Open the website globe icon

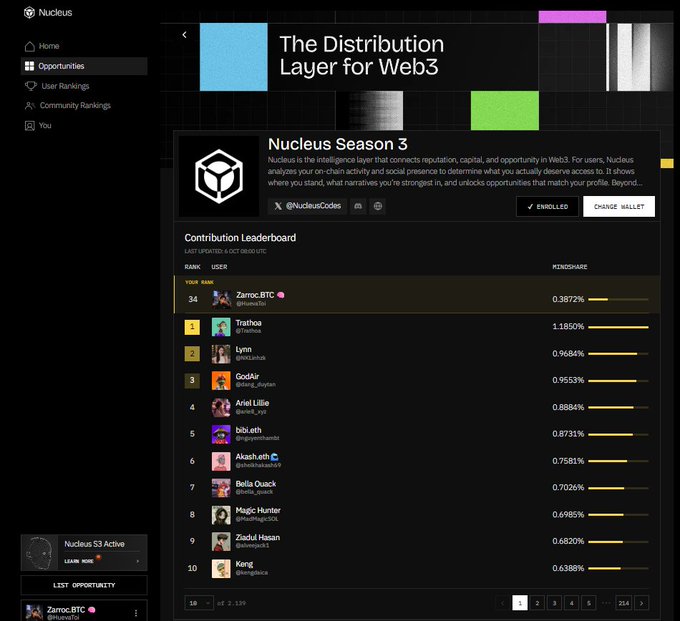[x=378, y=206]
